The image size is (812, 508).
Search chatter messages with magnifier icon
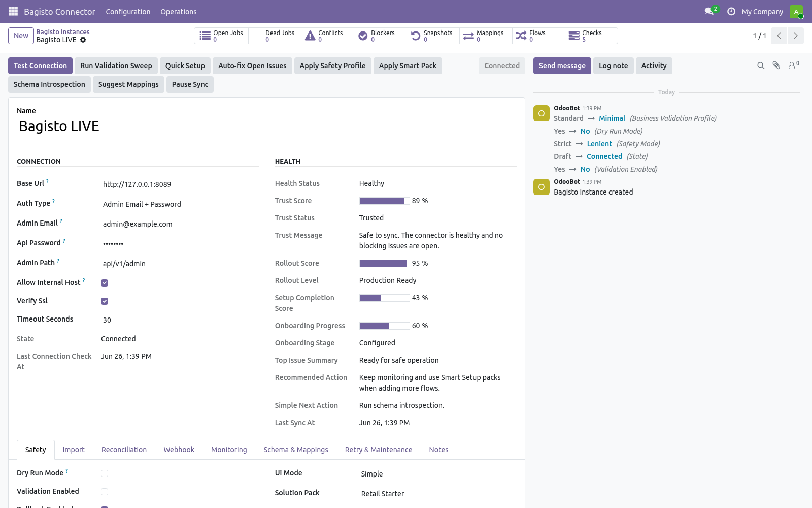point(761,66)
